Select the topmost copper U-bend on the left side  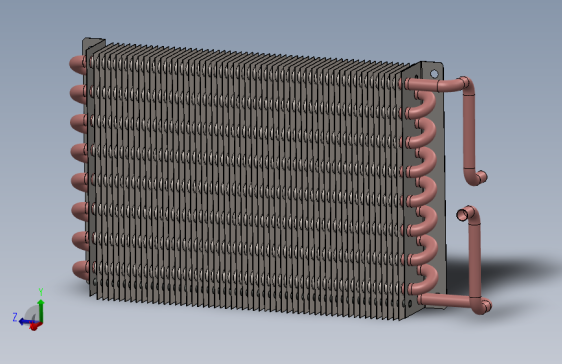(x=78, y=64)
